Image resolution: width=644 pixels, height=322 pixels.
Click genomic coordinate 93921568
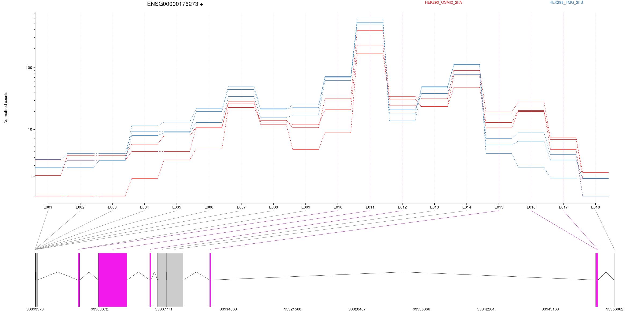click(x=292, y=309)
